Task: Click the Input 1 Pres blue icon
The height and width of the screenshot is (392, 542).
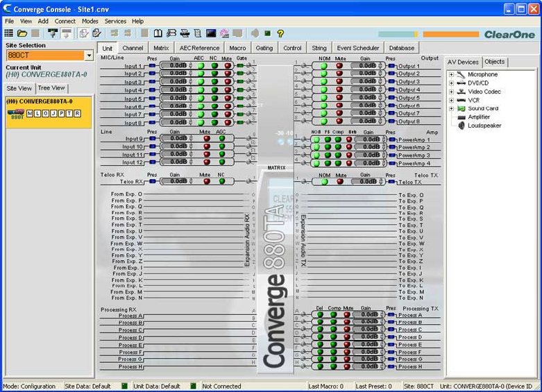Action: coord(153,65)
